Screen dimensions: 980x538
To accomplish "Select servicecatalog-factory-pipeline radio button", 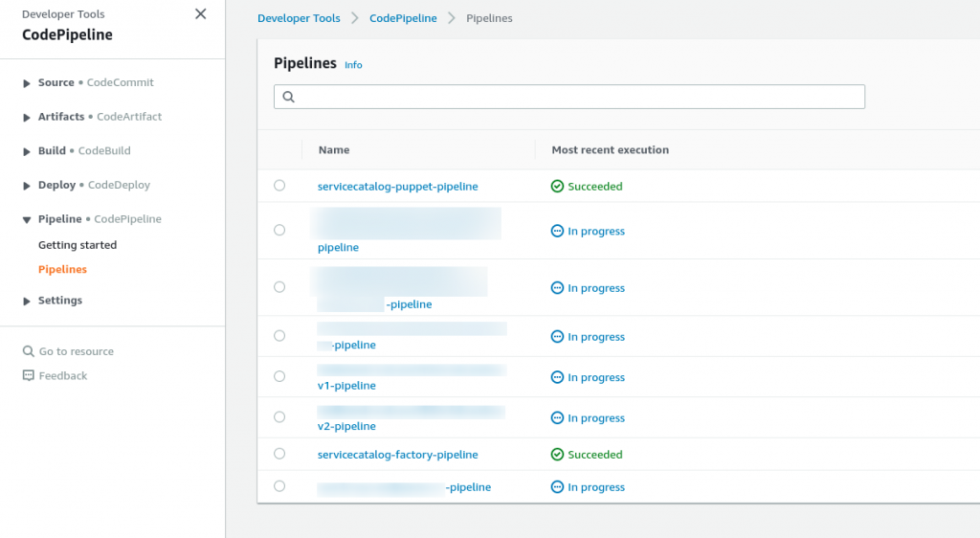I will point(279,454).
